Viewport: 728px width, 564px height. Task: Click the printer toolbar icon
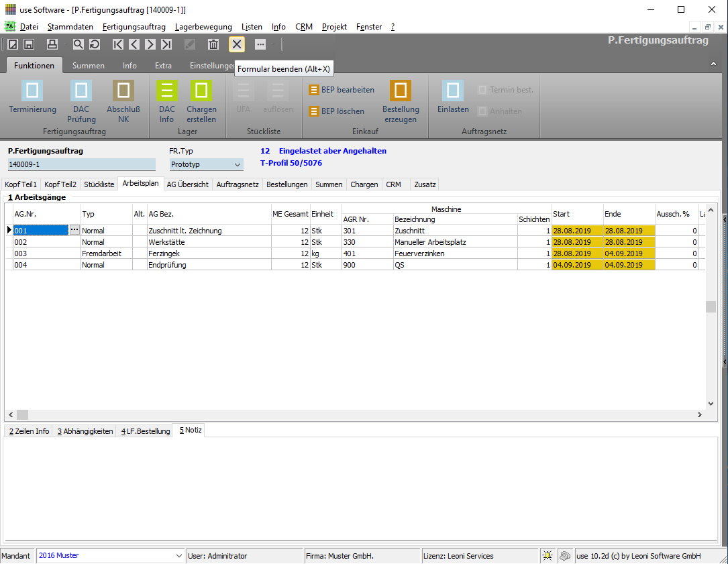click(52, 44)
